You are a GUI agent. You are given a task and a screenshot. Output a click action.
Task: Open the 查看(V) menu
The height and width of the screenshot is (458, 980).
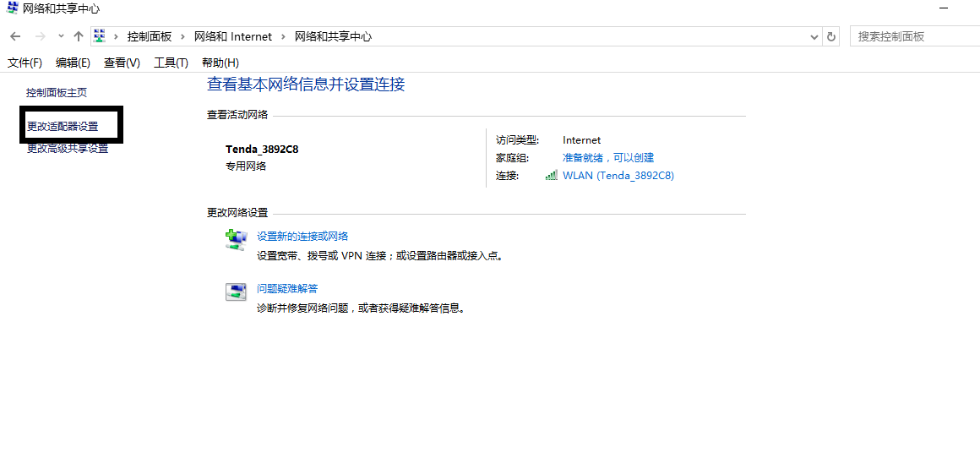122,63
